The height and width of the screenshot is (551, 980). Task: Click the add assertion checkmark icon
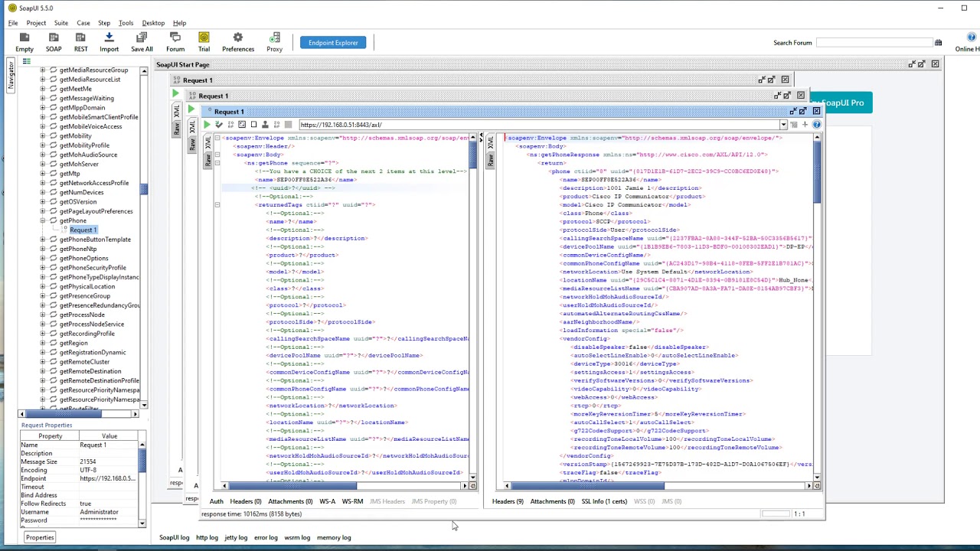(219, 125)
